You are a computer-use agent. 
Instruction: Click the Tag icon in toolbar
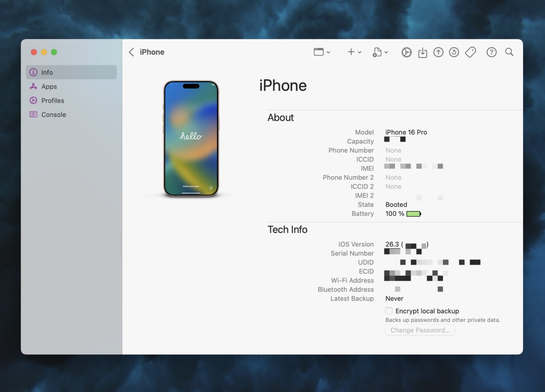tap(471, 52)
